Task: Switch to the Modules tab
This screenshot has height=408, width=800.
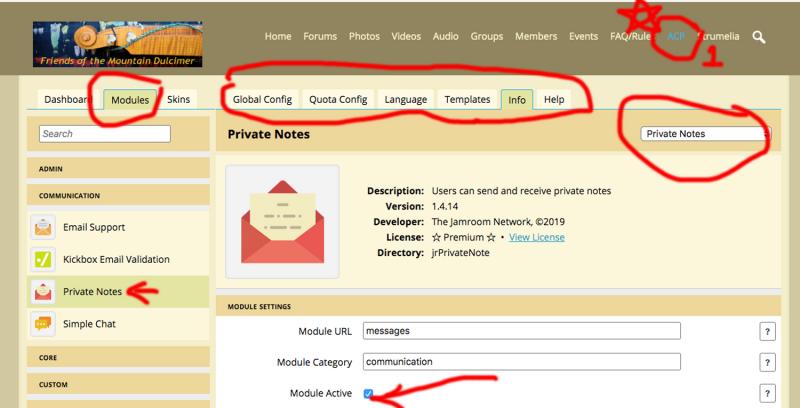Action: [130, 99]
